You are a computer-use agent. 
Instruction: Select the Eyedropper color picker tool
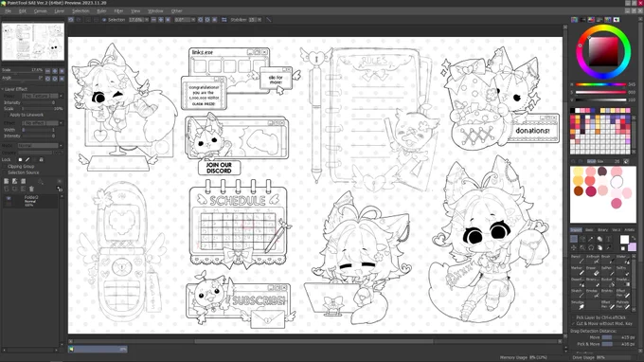click(608, 247)
